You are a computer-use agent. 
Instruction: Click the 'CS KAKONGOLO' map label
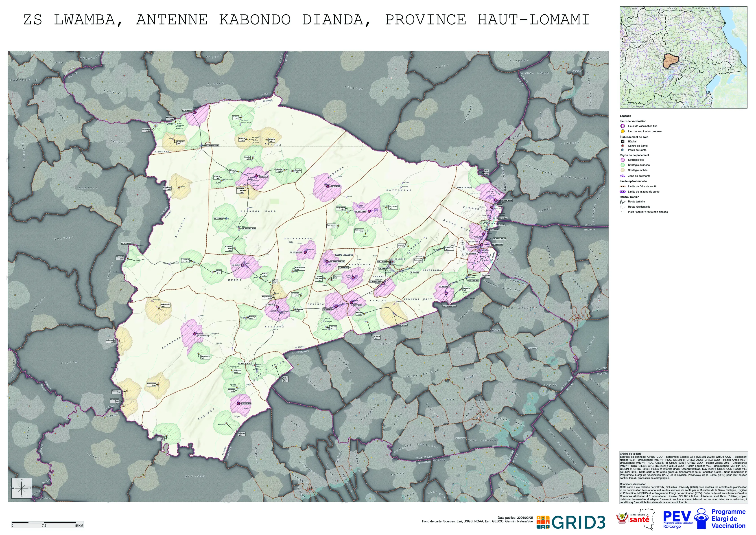coord(203,336)
